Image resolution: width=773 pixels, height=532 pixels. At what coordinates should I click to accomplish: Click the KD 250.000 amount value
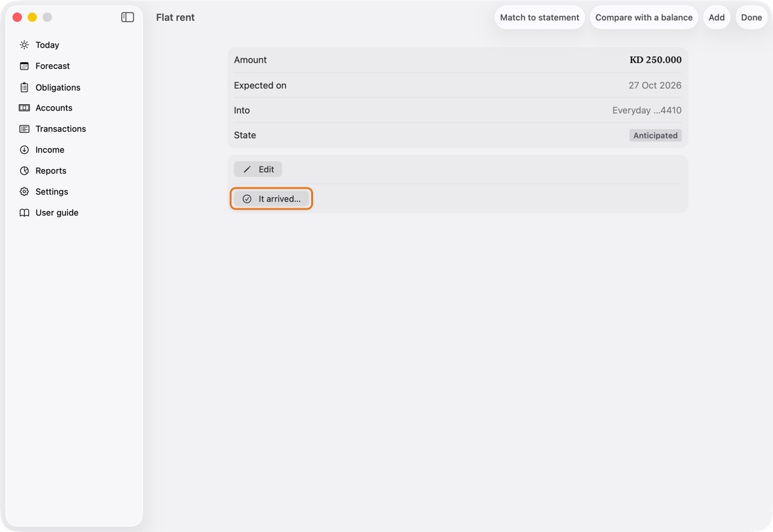(x=655, y=60)
